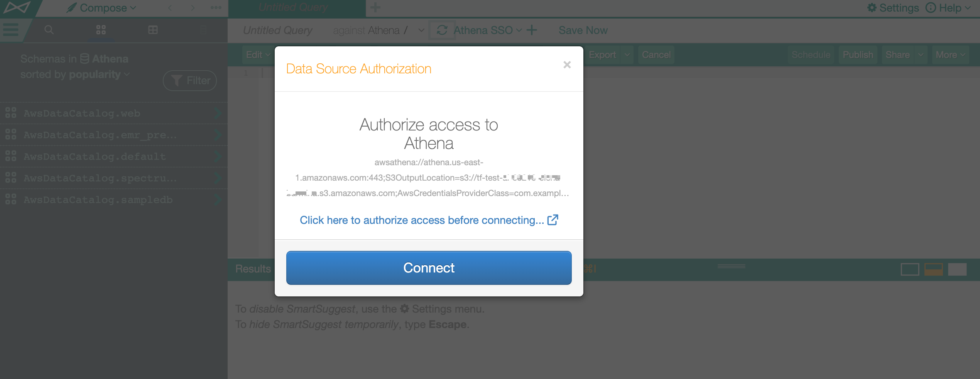980x379 pixels.
Task: Click the Untitled Query title field
Action: coord(277,30)
